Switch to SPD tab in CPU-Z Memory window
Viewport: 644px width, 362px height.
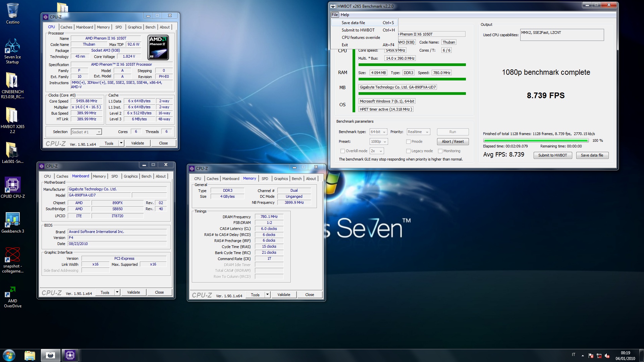point(265,179)
